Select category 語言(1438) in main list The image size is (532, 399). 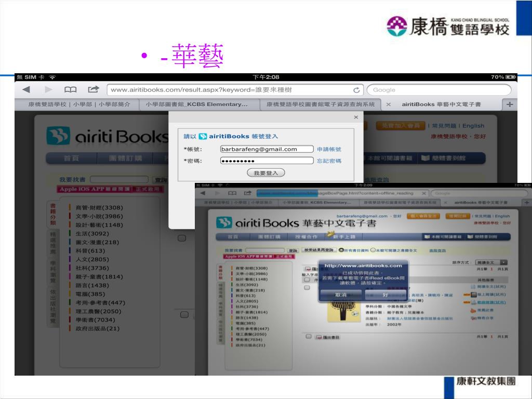92,285
